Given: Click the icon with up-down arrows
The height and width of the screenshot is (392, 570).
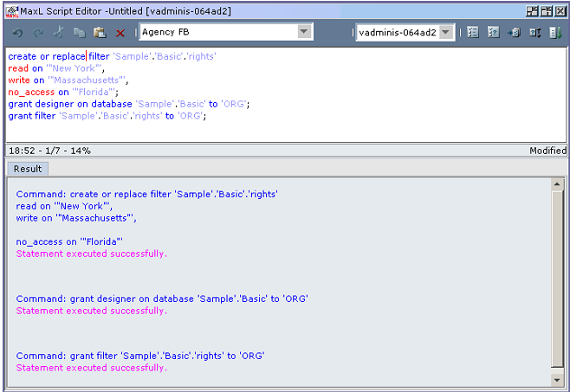Looking at the screenshot, I should coord(535,33).
